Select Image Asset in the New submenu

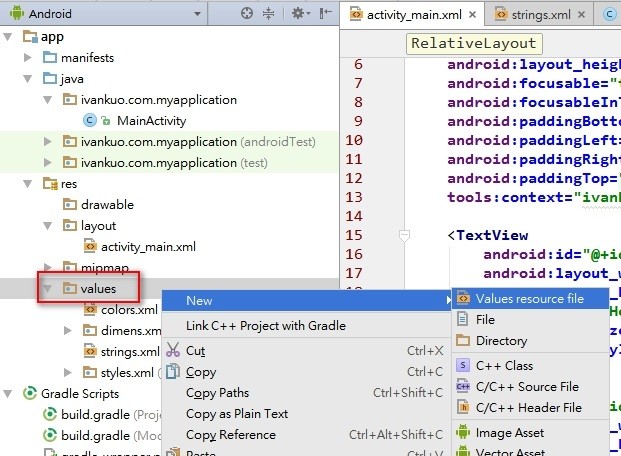click(510, 433)
